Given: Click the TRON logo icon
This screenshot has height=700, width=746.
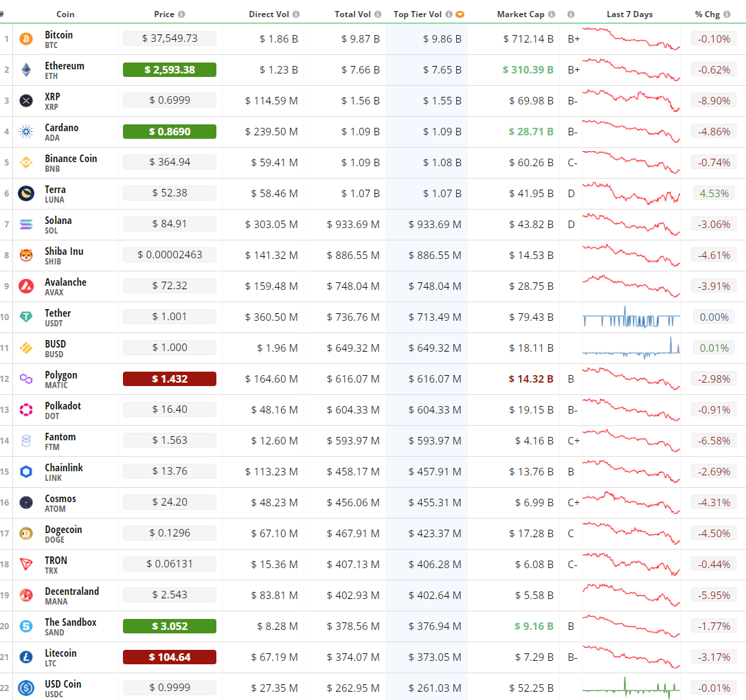Looking at the screenshot, I should [26, 565].
